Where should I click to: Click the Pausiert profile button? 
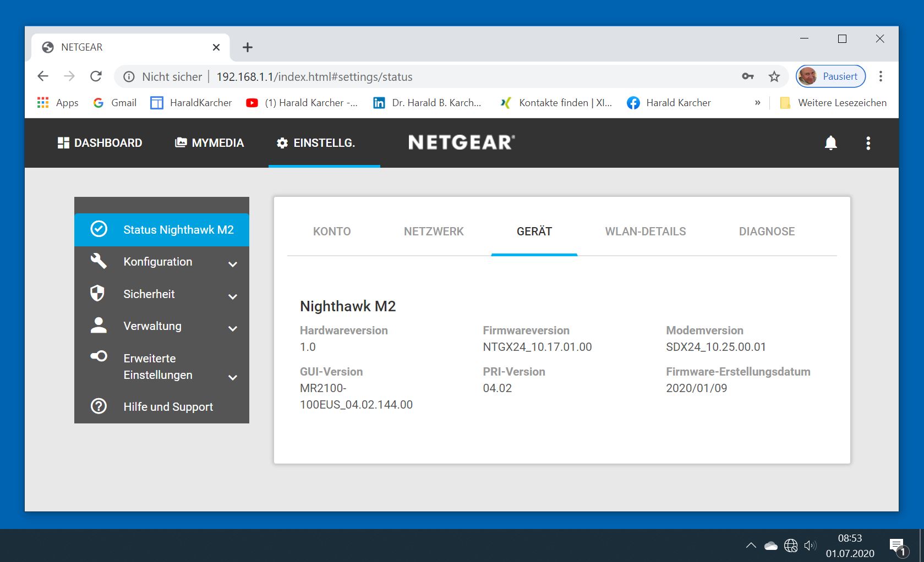coord(830,76)
